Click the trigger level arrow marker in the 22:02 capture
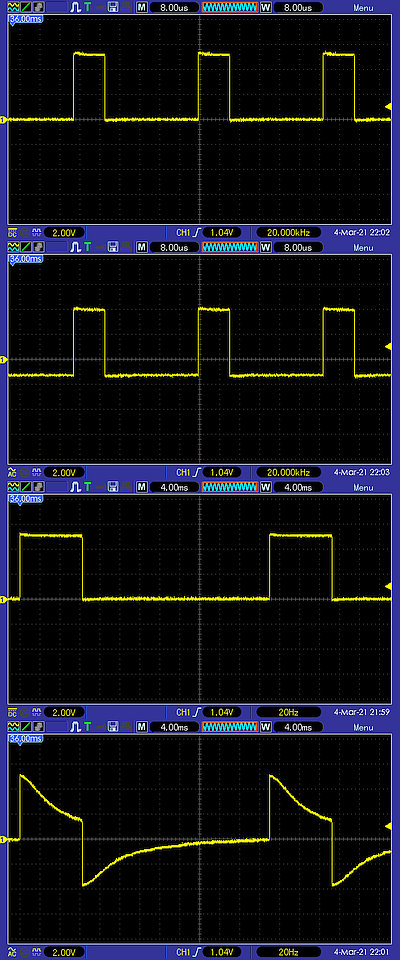Screen dimensions: 400x960 coord(388,107)
